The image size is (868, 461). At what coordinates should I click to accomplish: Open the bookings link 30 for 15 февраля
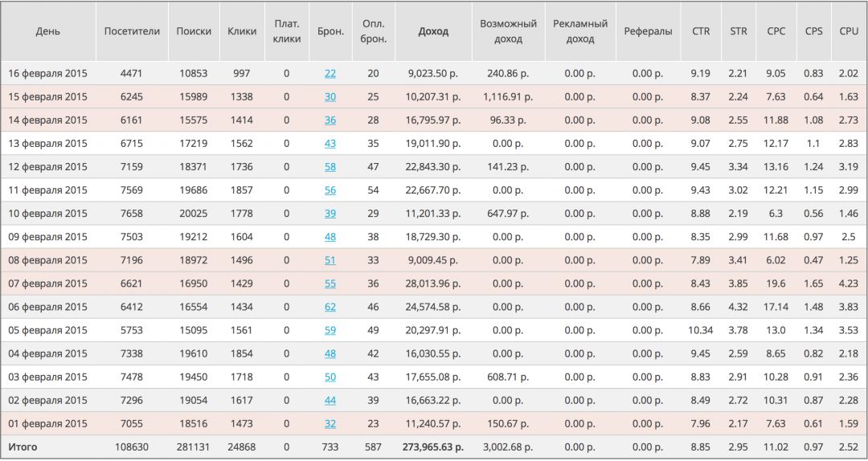point(330,96)
